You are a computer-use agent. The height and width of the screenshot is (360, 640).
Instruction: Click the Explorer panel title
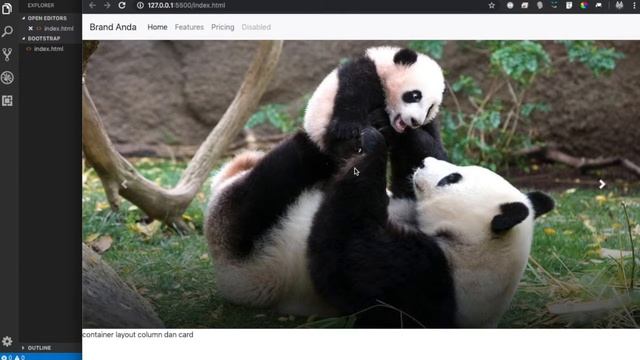pyautogui.click(x=41, y=5)
